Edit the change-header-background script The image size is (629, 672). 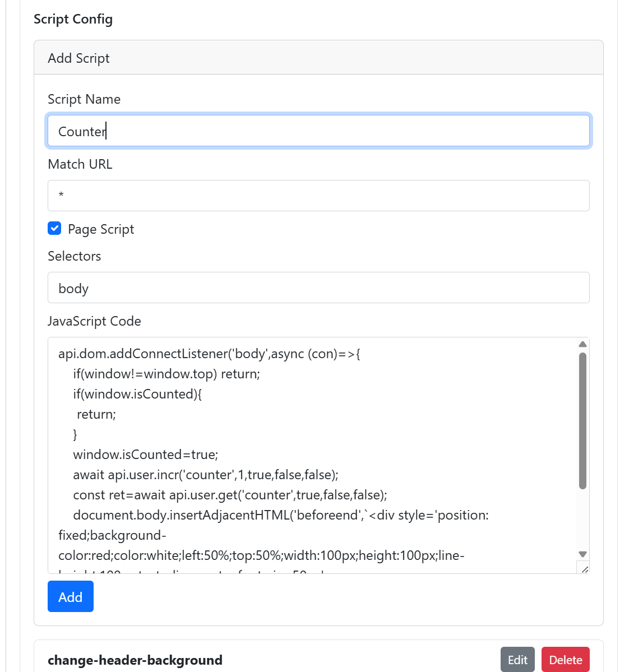tap(517, 660)
